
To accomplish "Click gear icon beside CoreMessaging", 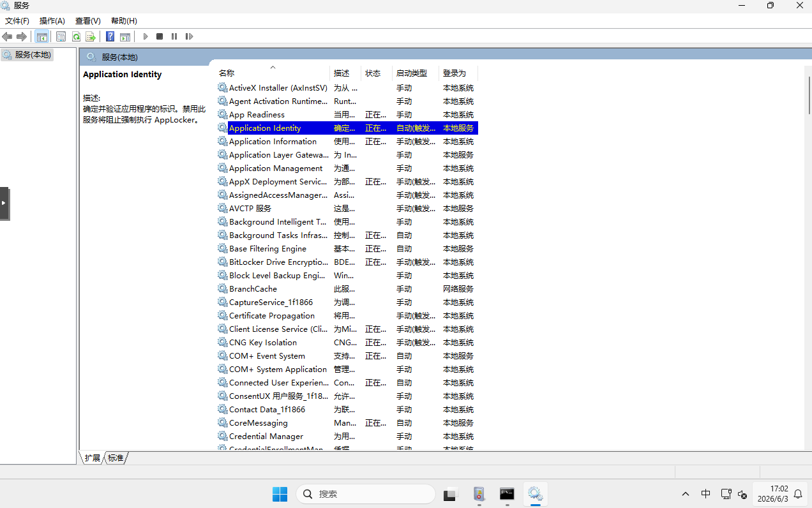I will (x=222, y=422).
